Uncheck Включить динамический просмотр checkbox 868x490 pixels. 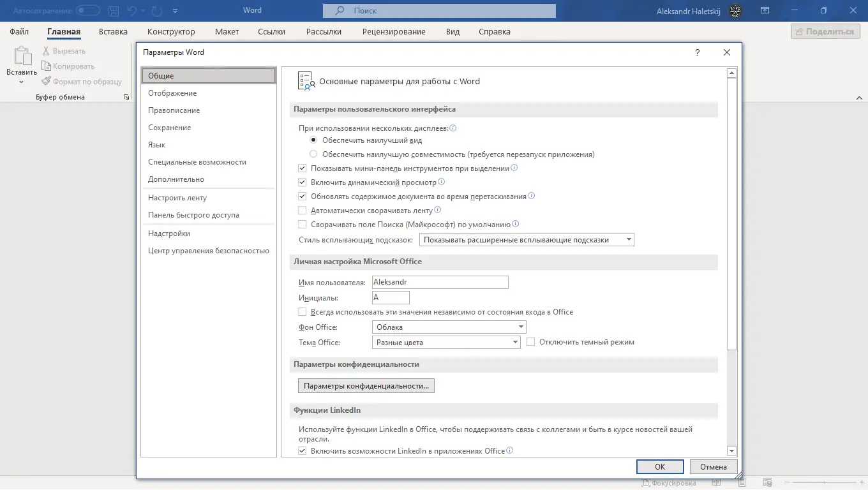[303, 182]
